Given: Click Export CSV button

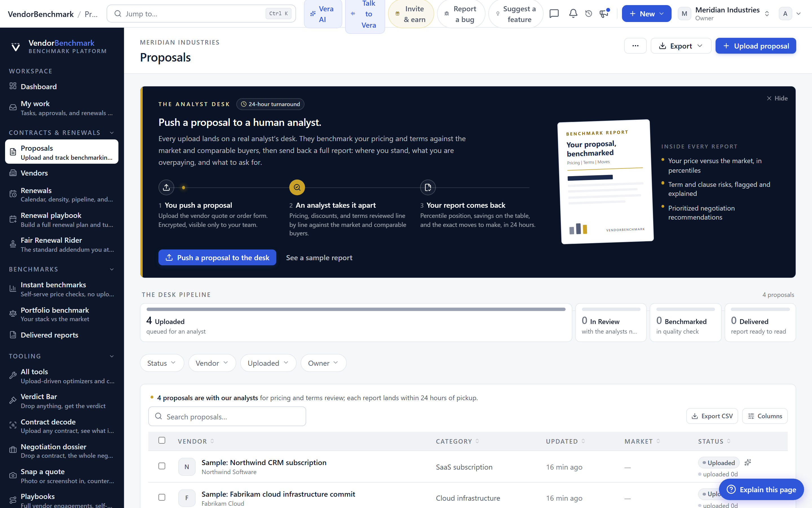Looking at the screenshot, I should point(712,416).
